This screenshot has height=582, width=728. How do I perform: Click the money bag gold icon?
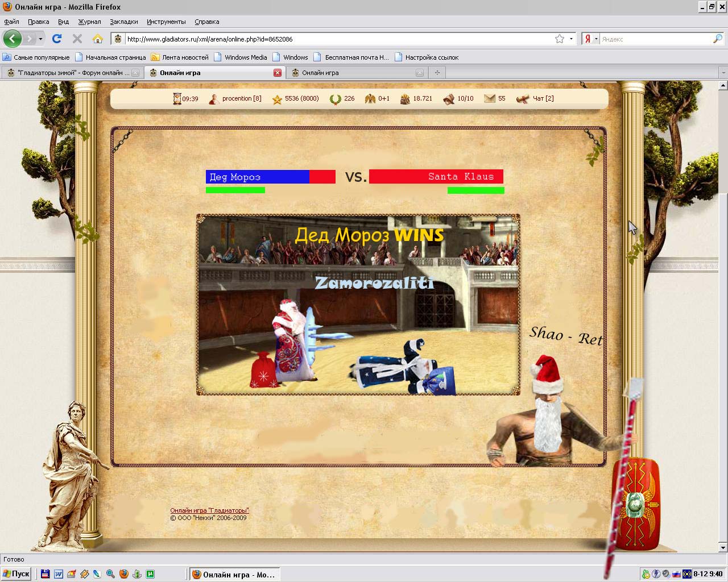coord(405,99)
